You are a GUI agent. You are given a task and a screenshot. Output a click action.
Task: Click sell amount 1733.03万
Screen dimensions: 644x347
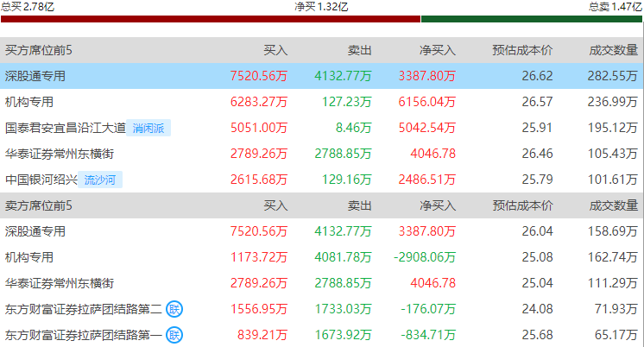343,309
